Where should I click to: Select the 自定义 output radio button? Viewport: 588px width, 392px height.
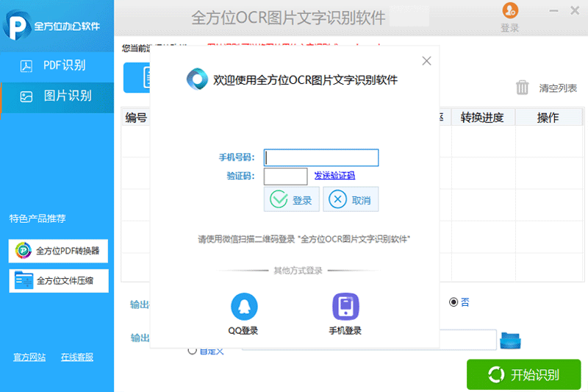(x=193, y=351)
